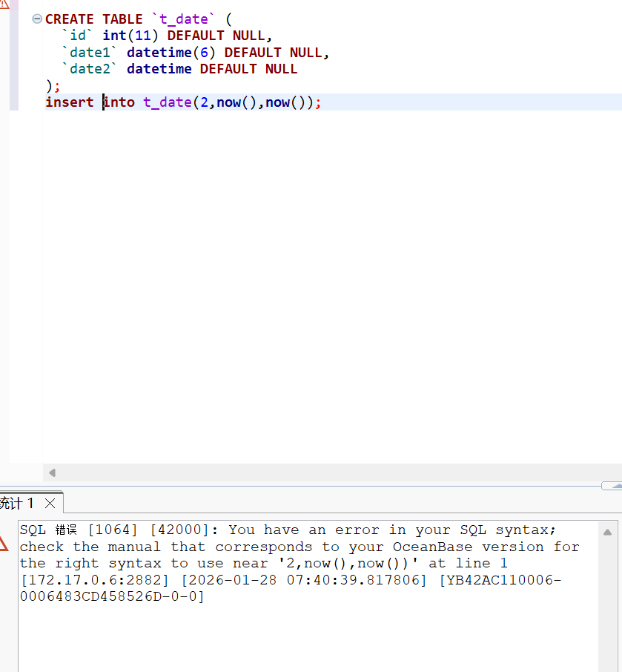The image size is (622, 672).
Task: Click the error panel's vertical scrollbar track
Action: [x=607, y=608]
